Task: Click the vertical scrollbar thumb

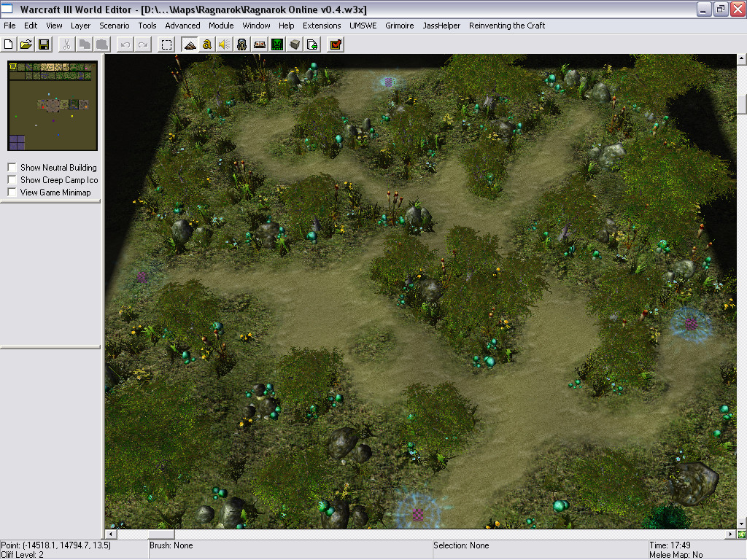Action: coord(742,104)
